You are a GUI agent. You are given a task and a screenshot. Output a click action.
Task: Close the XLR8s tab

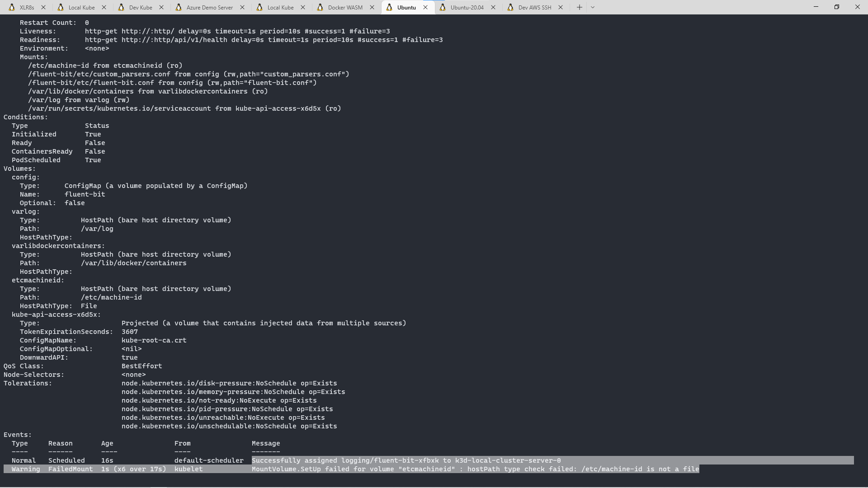point(43,7)
